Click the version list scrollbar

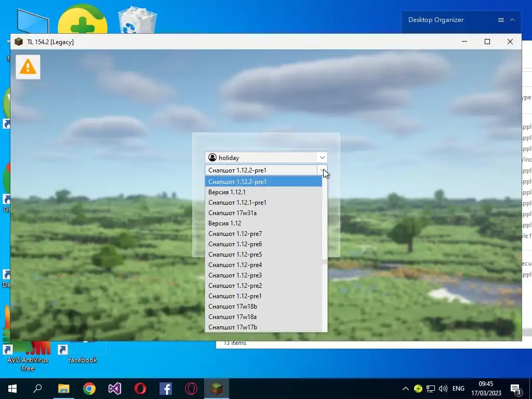pos(325,254)
